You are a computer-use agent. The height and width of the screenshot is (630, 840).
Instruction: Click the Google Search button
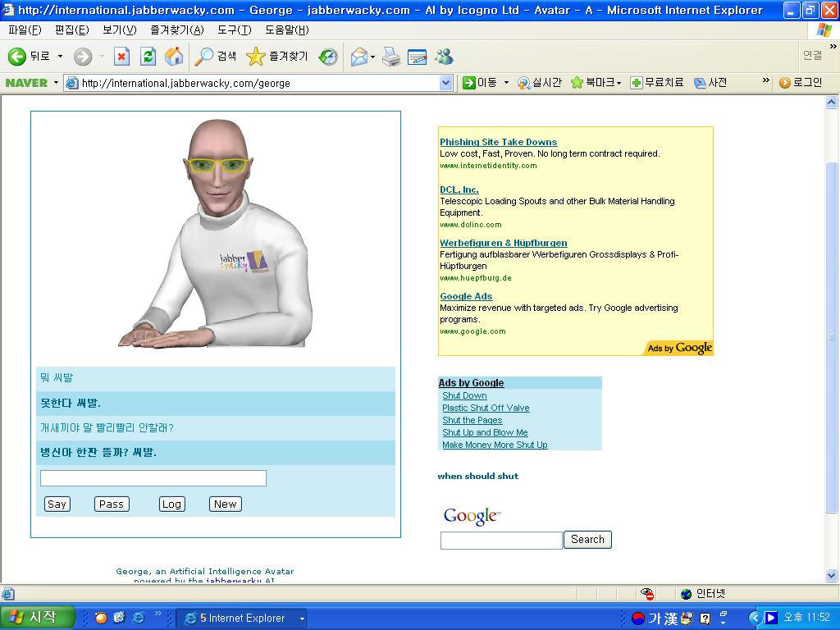tap(587, 540)
